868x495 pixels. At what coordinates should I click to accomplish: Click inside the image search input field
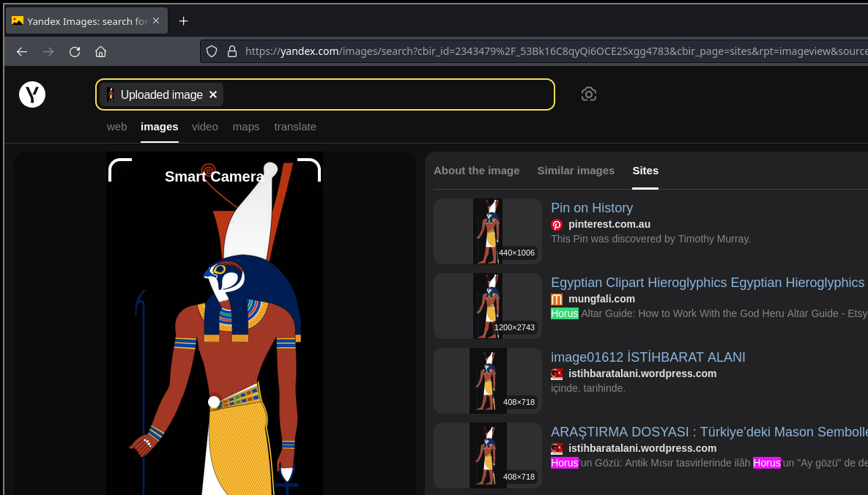(388, 94)
